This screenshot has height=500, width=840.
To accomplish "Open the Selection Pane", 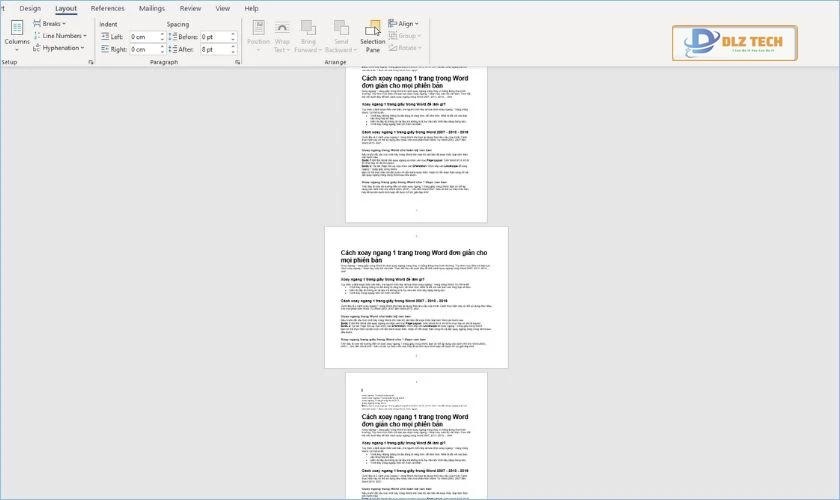I will 373,36.
